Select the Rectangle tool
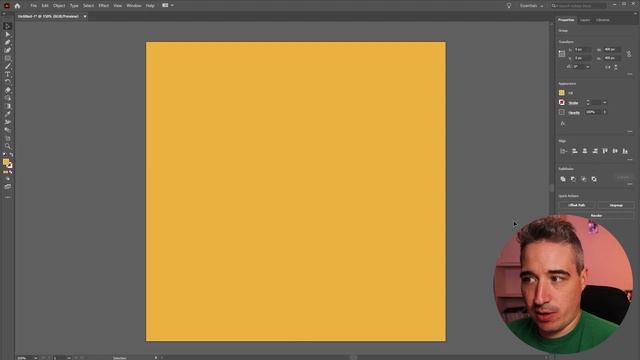 pyautogui.click(x=7, y=58)
